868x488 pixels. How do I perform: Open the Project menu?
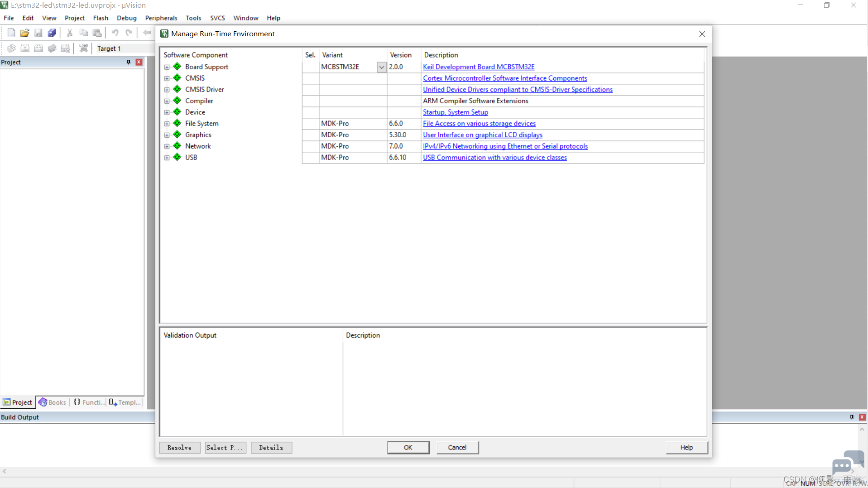[x=74, y=18]
